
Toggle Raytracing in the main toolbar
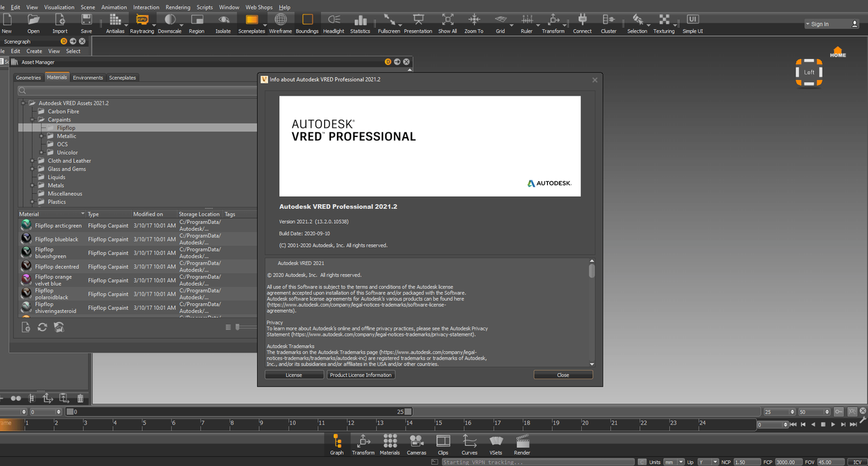(142, 23)
